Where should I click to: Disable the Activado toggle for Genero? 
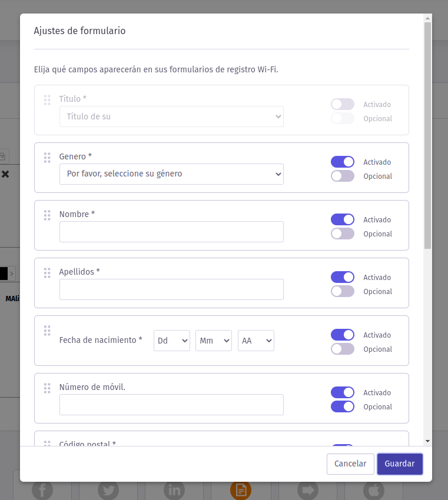[x=343, y=162]
